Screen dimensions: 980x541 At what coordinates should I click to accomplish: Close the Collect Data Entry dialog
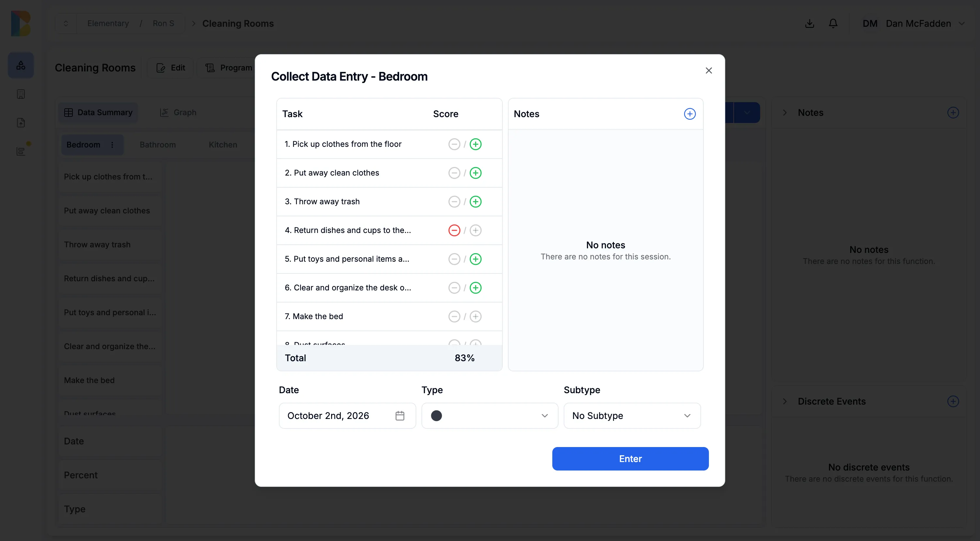point(709,71)
